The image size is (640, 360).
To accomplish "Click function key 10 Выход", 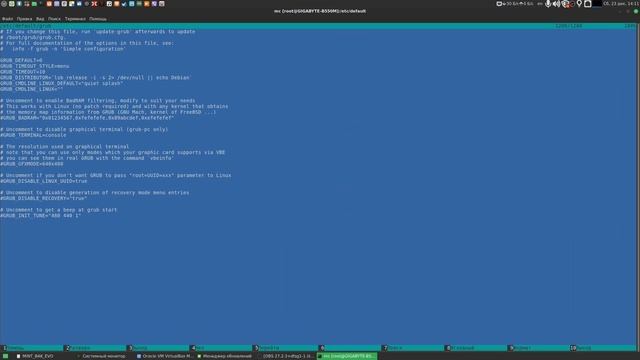I will coord(603,348).
